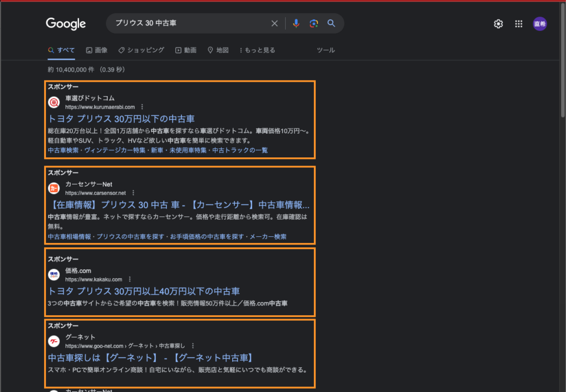566x392 pixels.
Task: Click the 車選びドットコム site favicon
Action: [x=54, y=103]
